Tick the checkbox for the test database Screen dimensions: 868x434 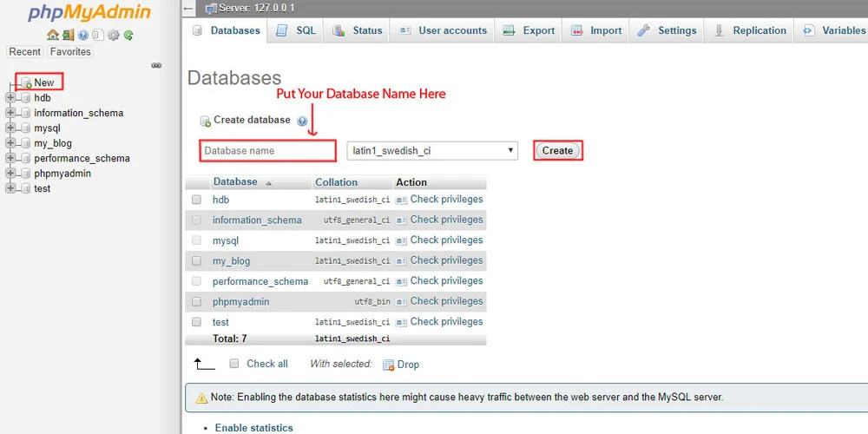pyautogui.click(x=196, y=322)
